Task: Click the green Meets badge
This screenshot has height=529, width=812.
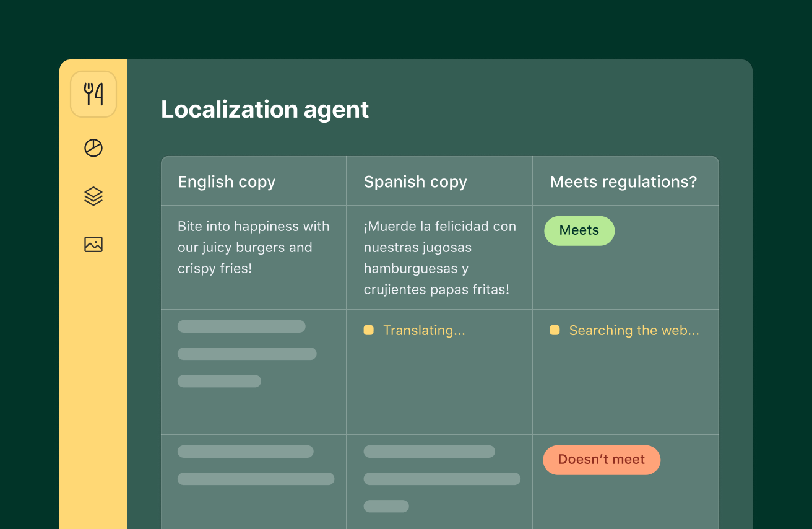Action: pos(579,230)
